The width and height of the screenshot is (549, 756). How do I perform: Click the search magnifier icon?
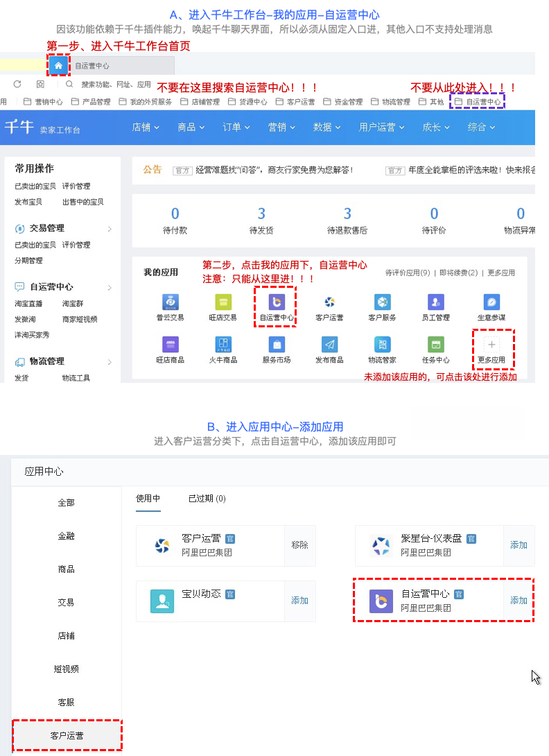click(x=69, y=85)
